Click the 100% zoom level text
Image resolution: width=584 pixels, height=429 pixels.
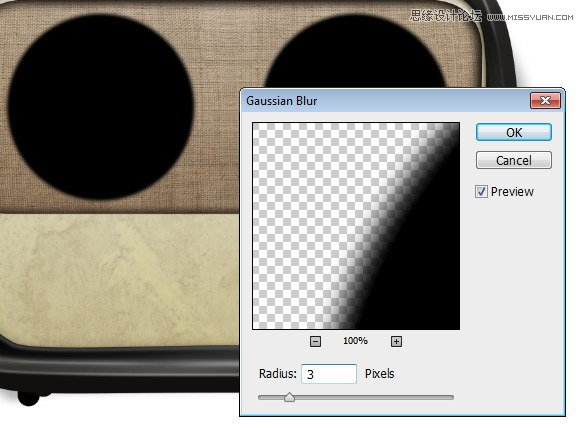(x=355, y=341)
